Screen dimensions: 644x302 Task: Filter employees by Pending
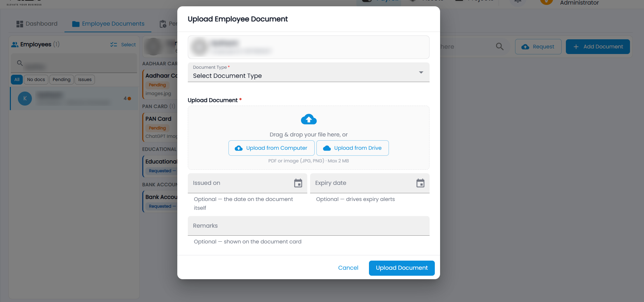click(62, 80)
